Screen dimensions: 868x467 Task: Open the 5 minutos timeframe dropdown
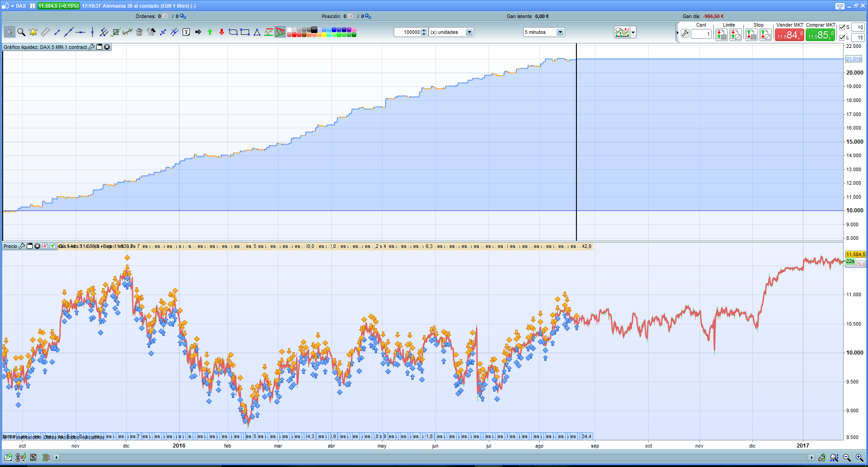pos(560,32)
